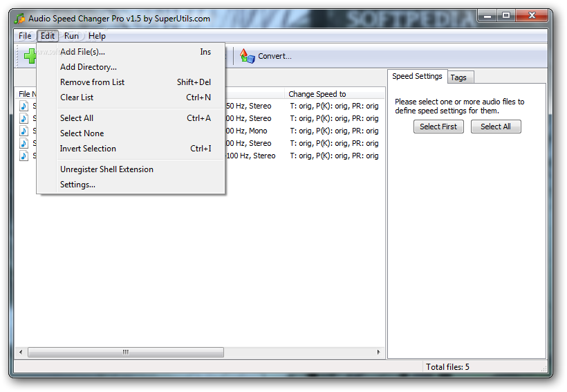Choose Unregister Shell Extension entry
The image size is (567, 392).
131,169
